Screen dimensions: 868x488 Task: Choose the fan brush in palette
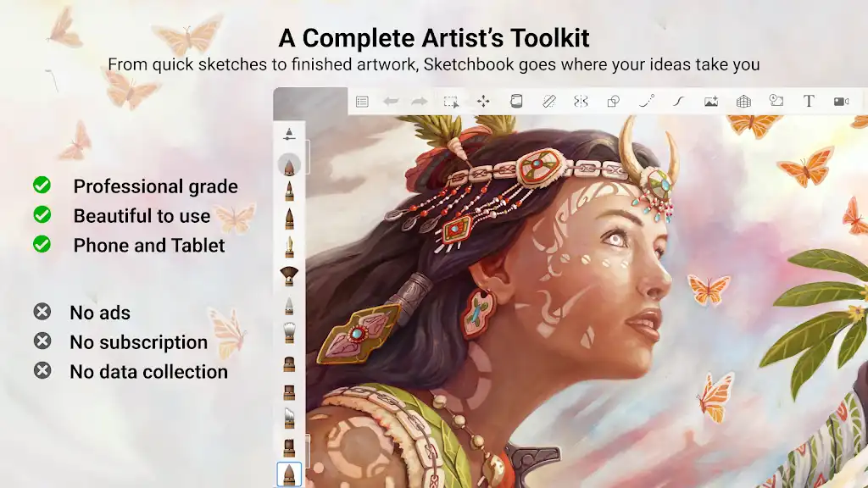tap(289, 275)
